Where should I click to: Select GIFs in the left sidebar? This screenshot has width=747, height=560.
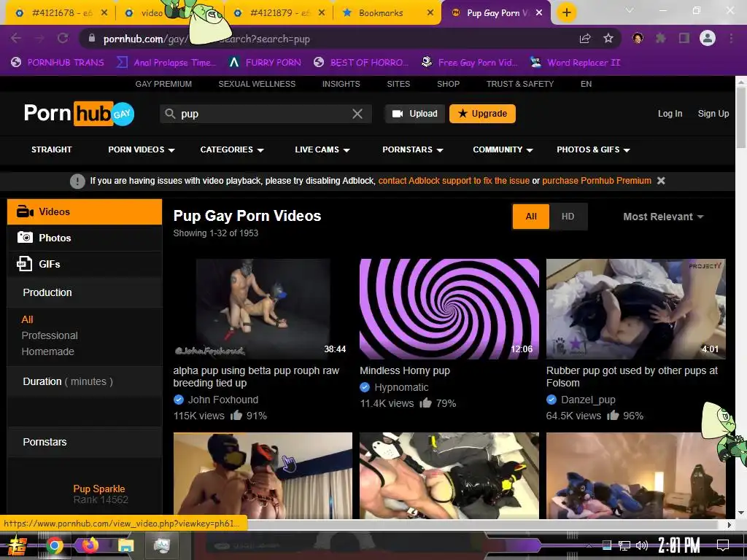pyautogui.click(x=85, y=264)
